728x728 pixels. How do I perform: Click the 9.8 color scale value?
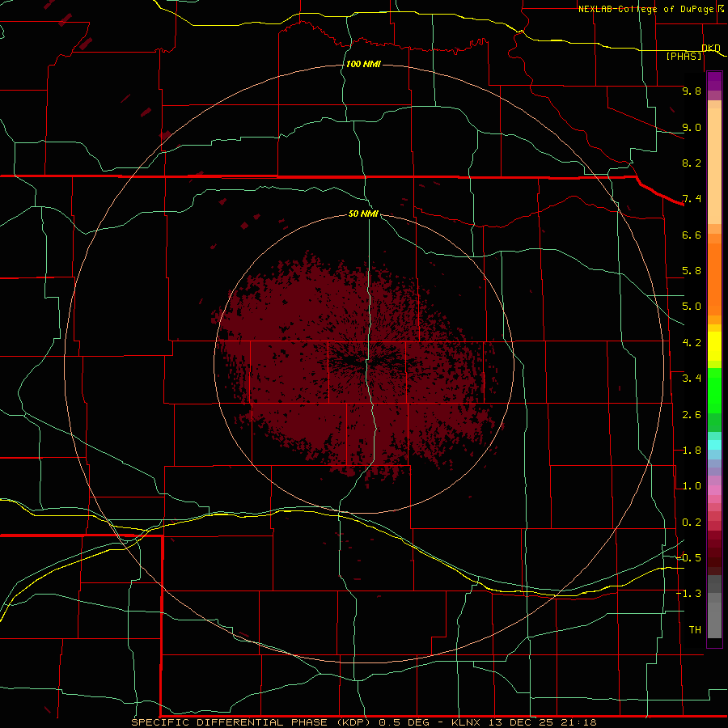tap(692, 91)
